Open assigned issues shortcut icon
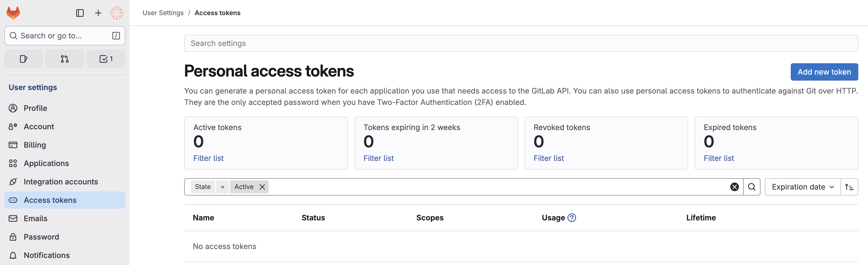The height and width of the screenshot is (265, 868). pos(23,59)
